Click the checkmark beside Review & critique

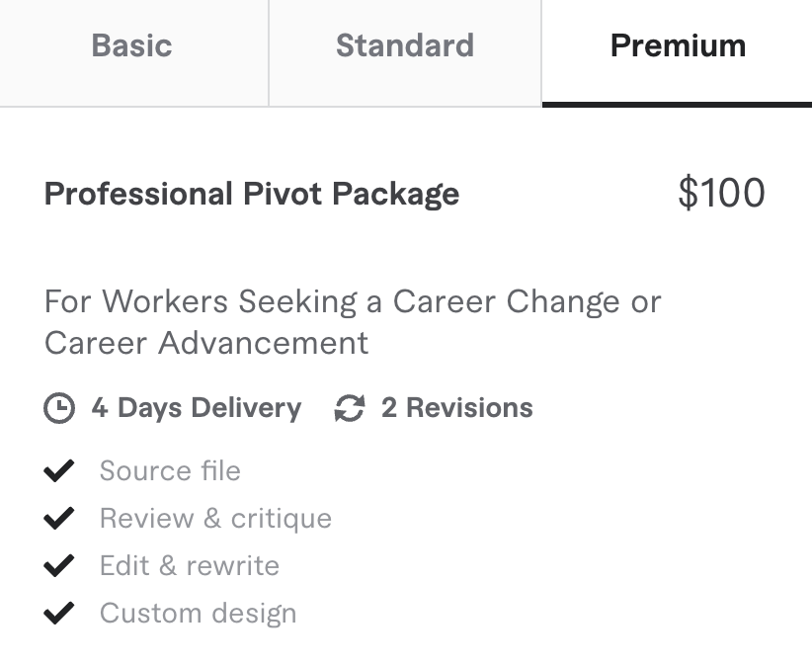point(59,518)
